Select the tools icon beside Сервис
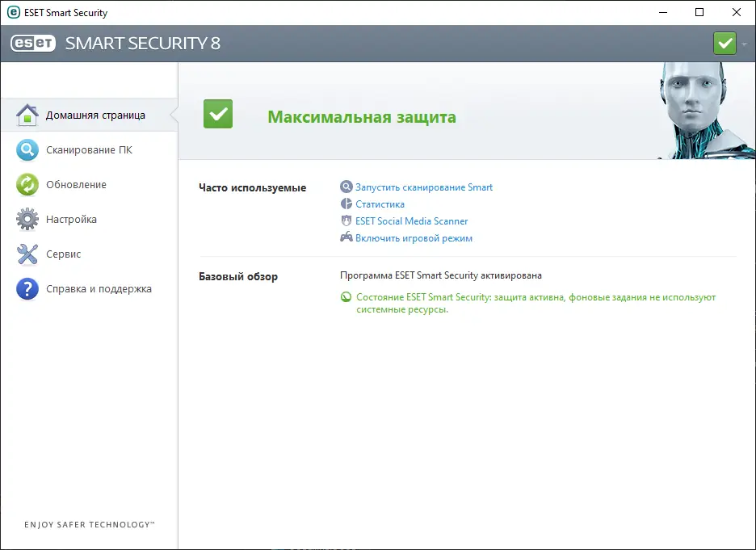This screenshot has height=550, width=756. click(27, 254)
